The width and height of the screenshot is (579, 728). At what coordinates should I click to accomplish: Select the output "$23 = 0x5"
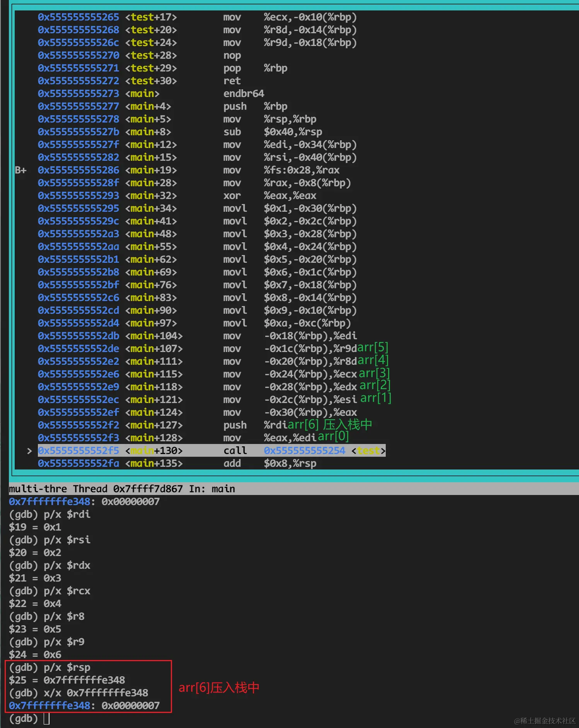(35, 629)
